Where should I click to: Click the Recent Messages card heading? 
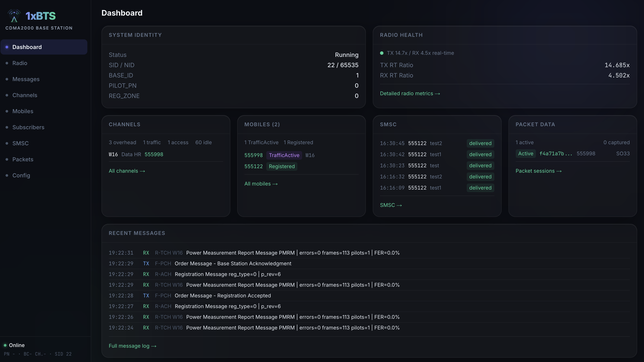pos(137,233)
